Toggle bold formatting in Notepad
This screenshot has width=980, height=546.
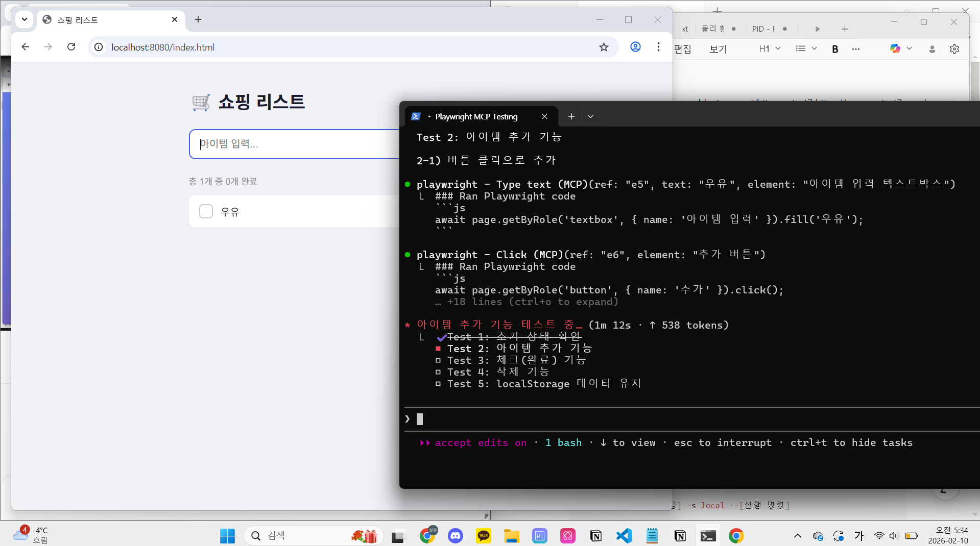click(835, 49)
